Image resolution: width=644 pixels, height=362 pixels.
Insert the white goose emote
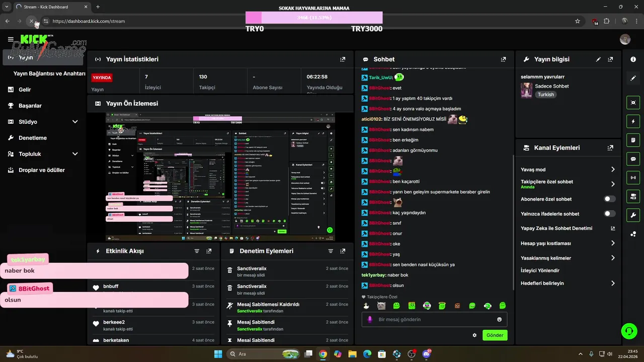pyautogui.click(x=366, y=306)
